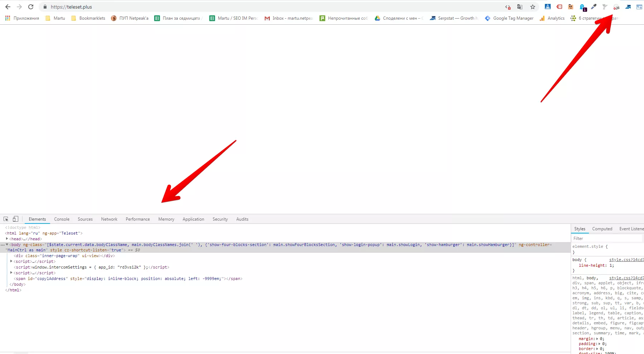Switch to the Application tab
The width and height of the screenshot is (644, 354).
193,219
